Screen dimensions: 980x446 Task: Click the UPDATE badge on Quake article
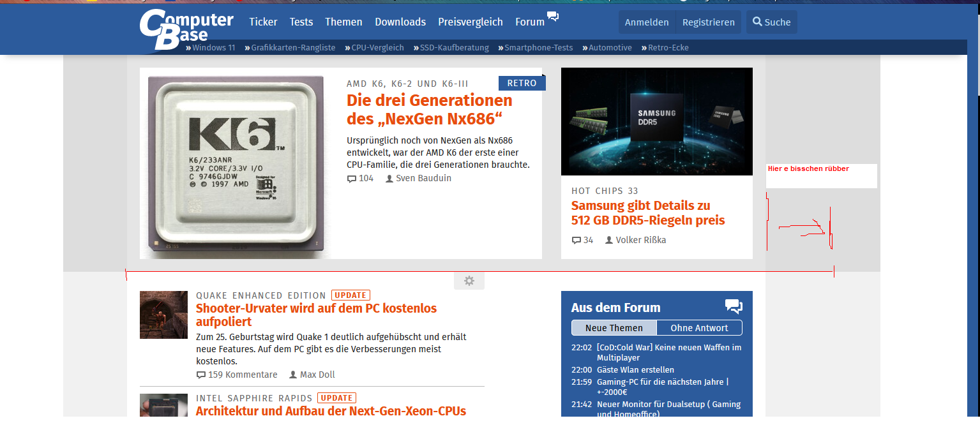click(351, 295)
